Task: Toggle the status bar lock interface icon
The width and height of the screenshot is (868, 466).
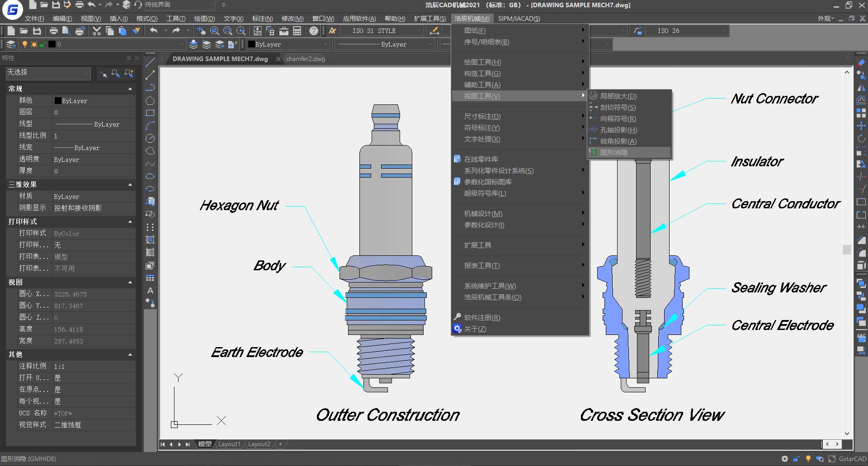Action: coord(797,459)
